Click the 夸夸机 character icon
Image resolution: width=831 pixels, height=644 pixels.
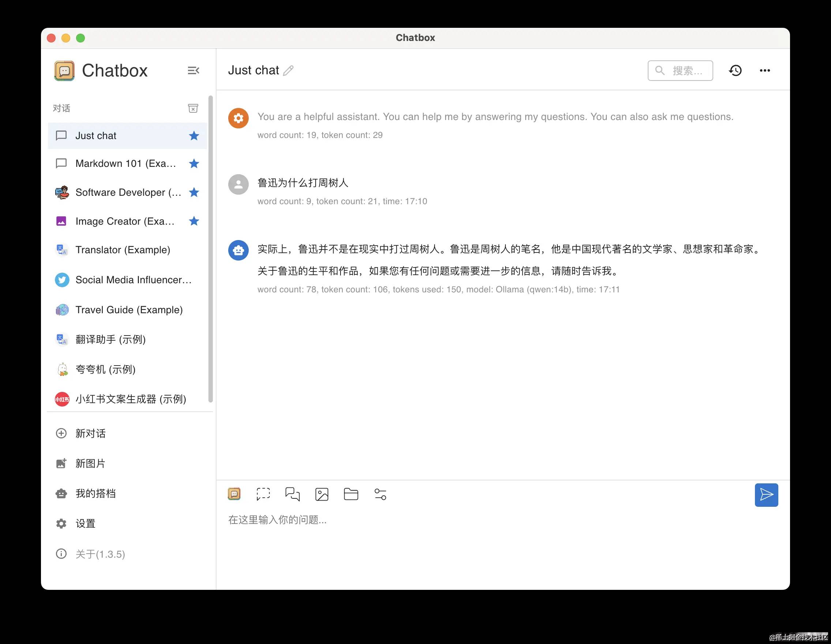coord(62,369)
